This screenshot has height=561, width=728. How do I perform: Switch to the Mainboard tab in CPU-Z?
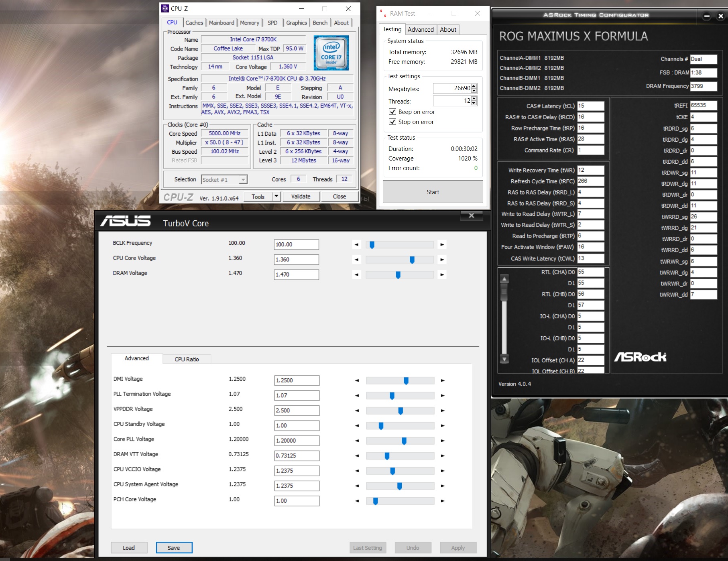tap(222, 23)
